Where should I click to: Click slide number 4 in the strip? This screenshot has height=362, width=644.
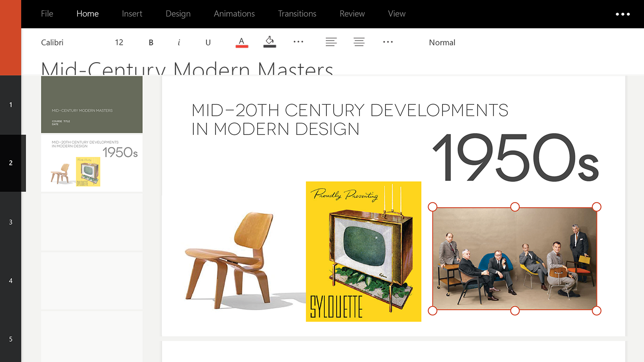pos(11,281)
